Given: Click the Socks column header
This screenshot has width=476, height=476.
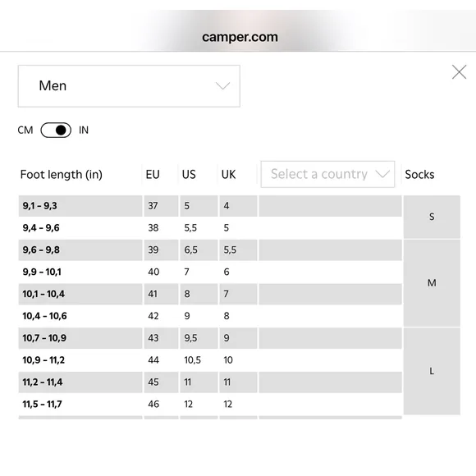Looking at the screenshot, I should click(419, 175).
